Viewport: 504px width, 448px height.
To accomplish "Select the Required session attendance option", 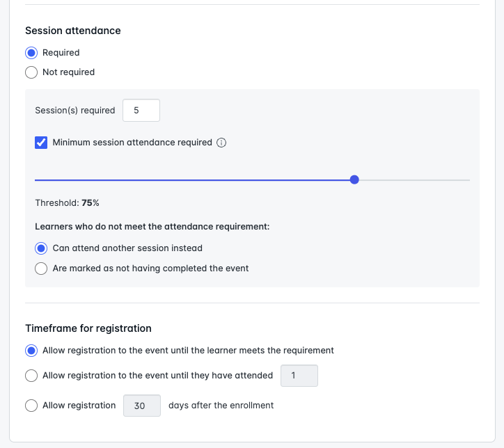I will pyautogui.click(x=31, y=53).
